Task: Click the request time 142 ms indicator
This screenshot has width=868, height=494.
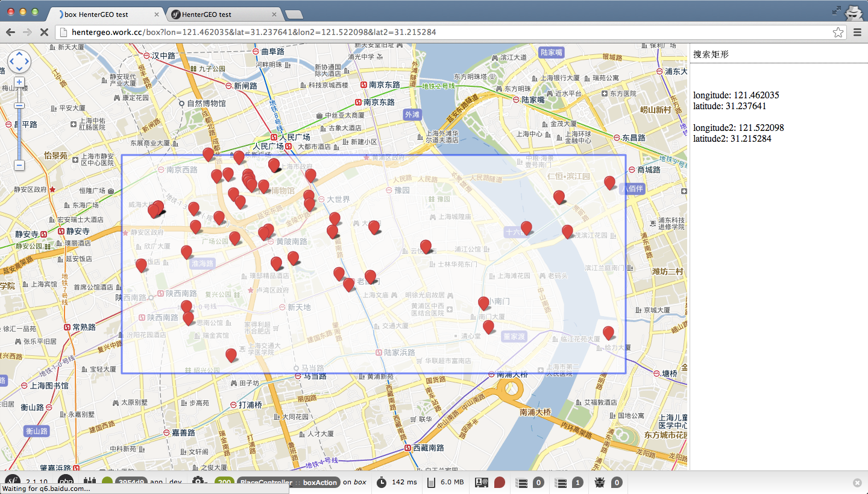Action: 397,482
